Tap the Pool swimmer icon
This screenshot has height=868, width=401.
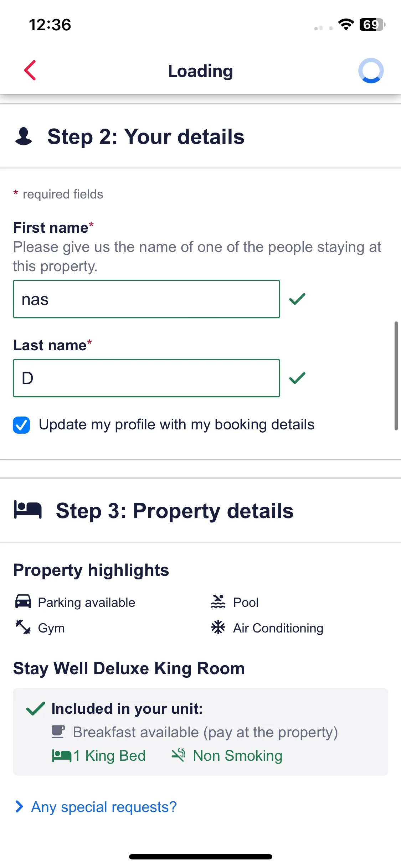click(x=218, y=601)
